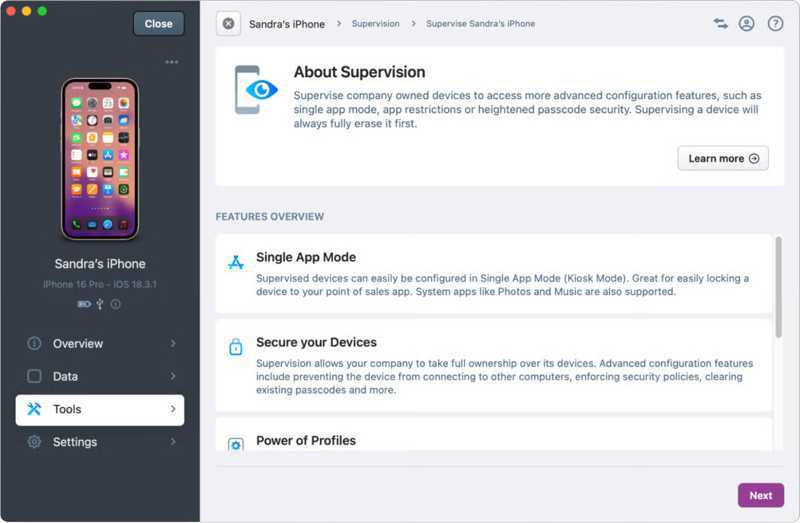Go to Supervision in the breadcrumb
This screenshot has width=800, height=523.
pyautogui.click(x=375, y=23)
